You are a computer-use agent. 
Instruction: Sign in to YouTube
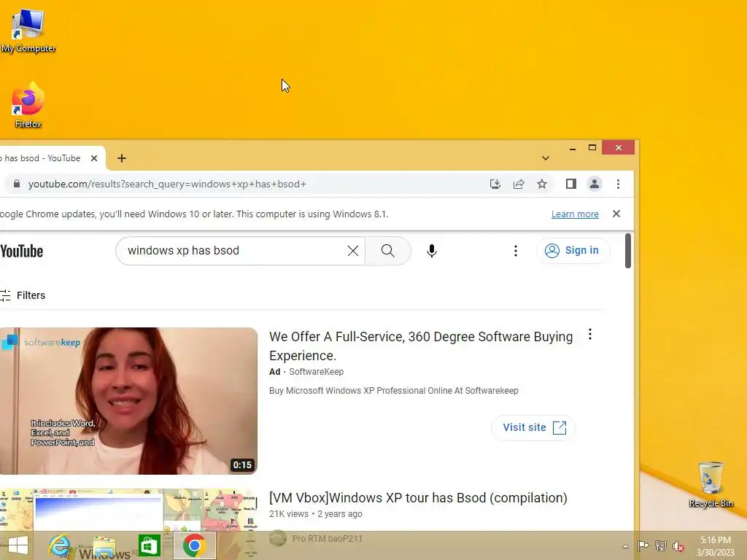coord(572,251)
